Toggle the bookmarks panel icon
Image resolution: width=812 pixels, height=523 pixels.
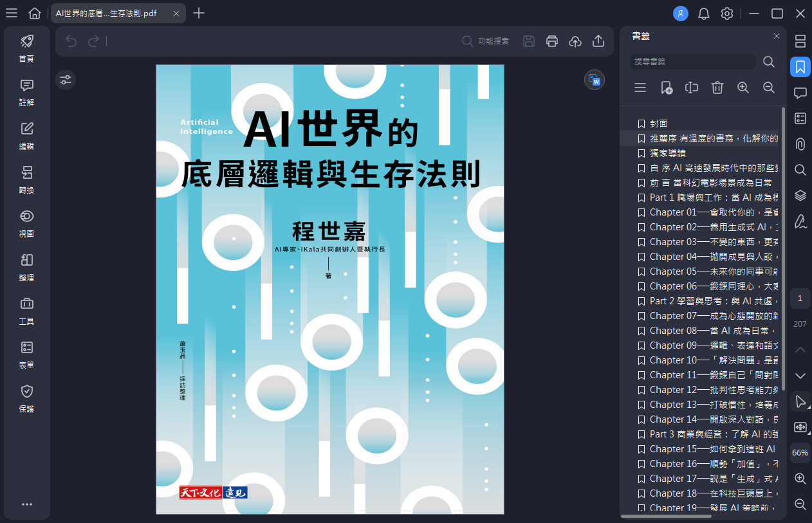point(800,67)
